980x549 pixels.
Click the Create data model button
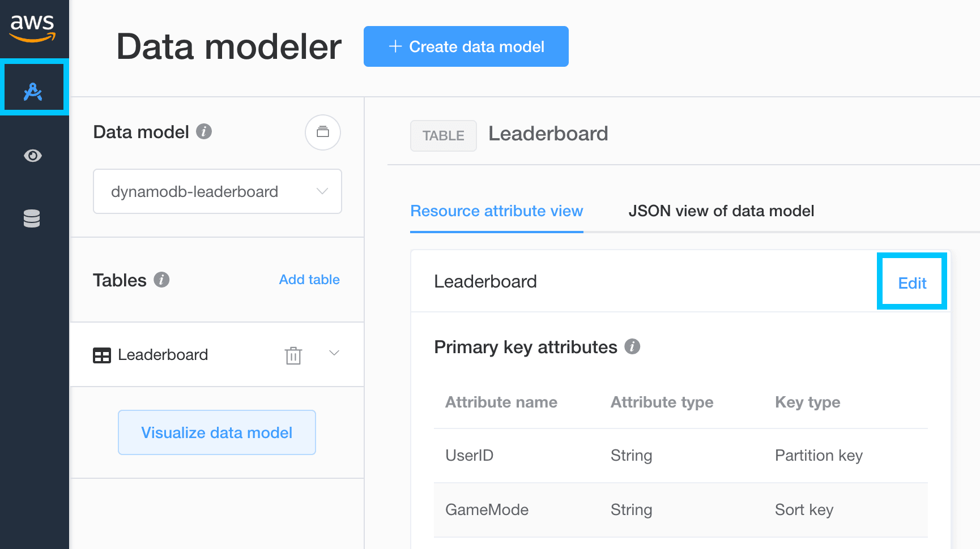(466, 46)
